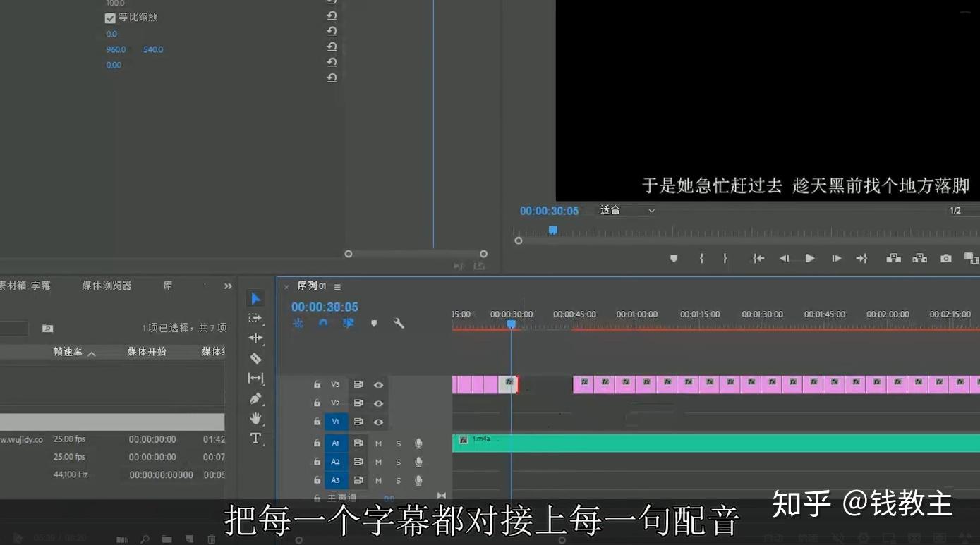Hide track V3 with eye icon
This screenshot has height=545, width=980.
[378, 385]
